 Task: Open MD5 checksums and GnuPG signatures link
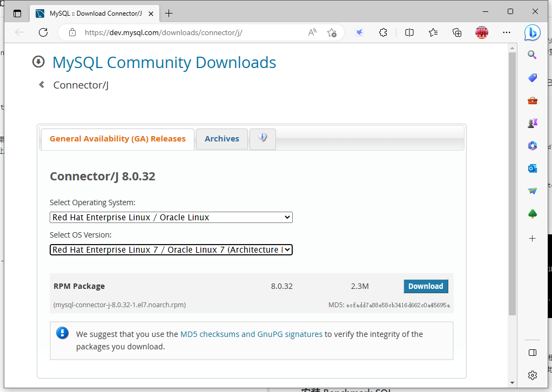coord(251,334)
